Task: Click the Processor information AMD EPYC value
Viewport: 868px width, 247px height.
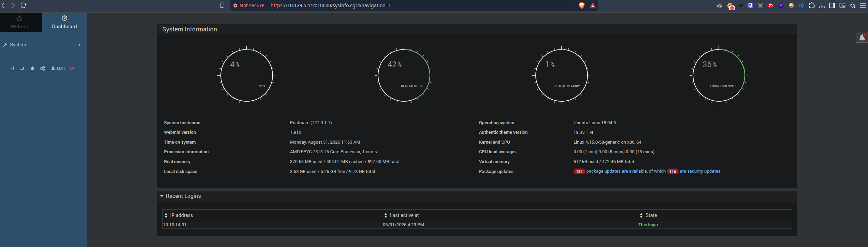Action: [x=333, y=152]
